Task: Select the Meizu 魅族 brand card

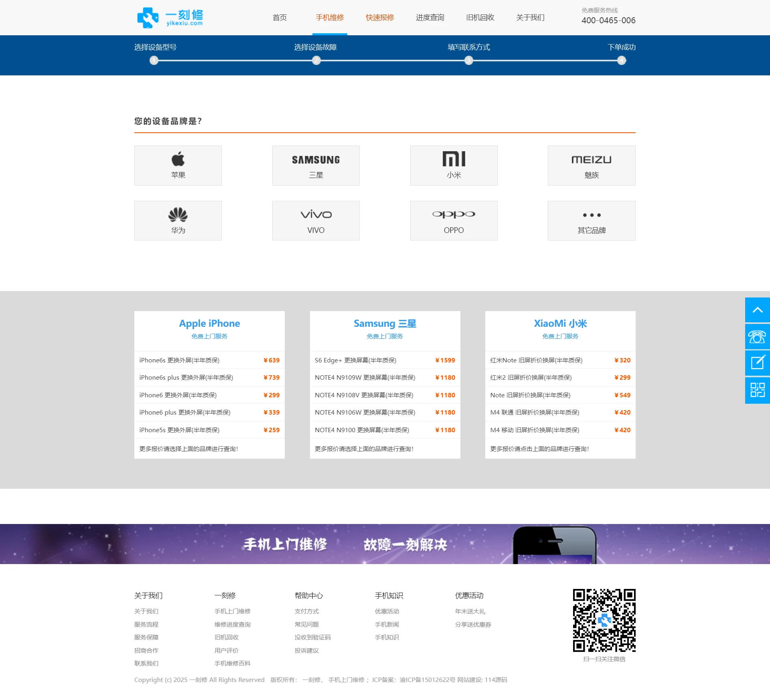Action: coord(591,165)
